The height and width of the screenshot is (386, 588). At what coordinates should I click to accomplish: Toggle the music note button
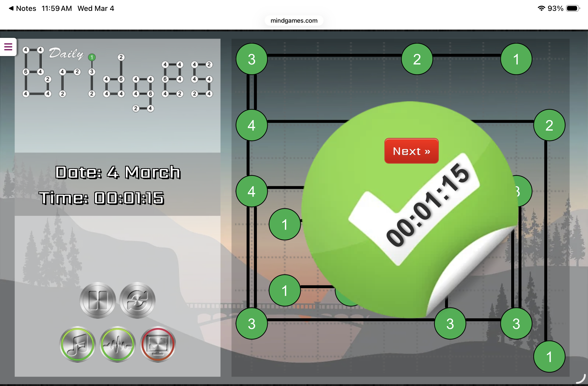click(78, 344)
